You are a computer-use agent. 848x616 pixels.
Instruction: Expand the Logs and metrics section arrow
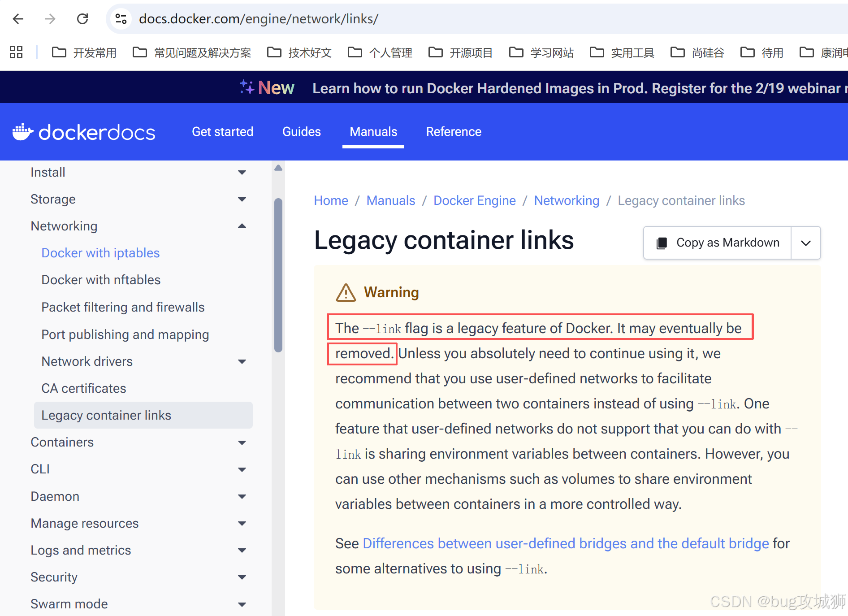242,551
